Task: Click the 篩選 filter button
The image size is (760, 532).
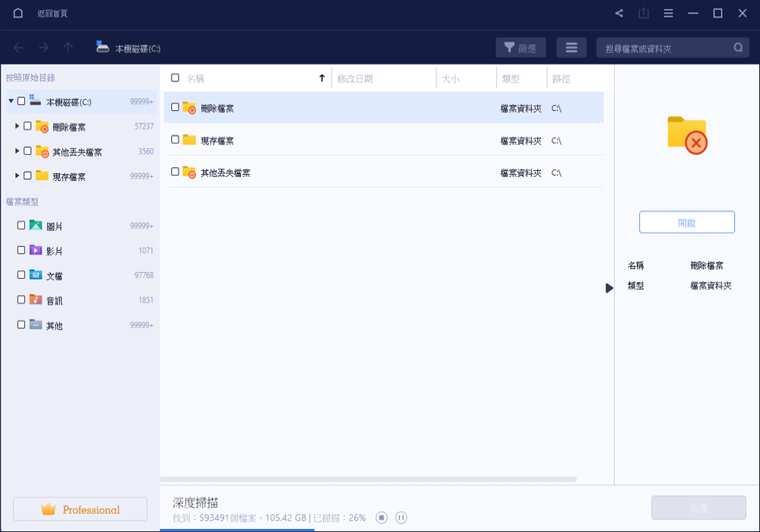Action: pyautogui.click(x=521, y=48)
